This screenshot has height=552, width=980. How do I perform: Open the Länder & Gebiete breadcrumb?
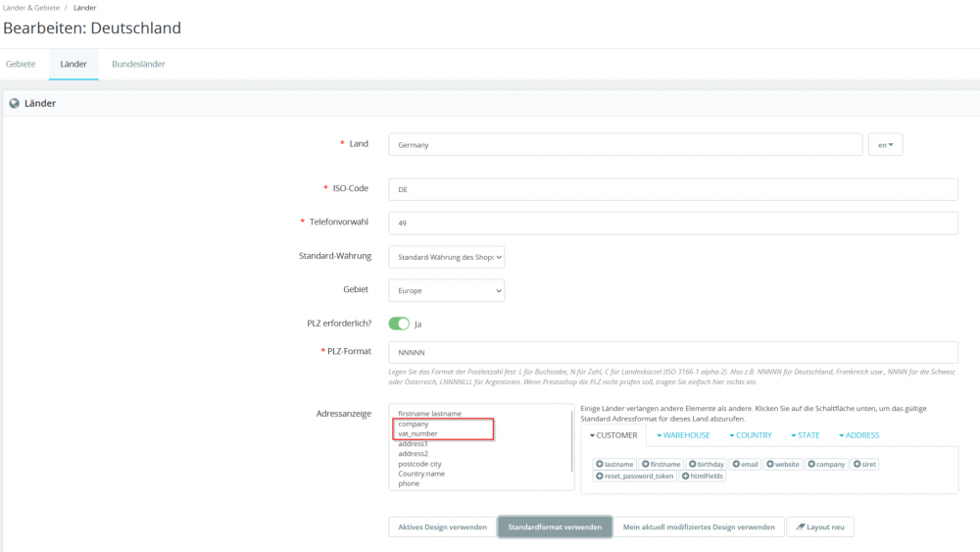tap(31, 8)
